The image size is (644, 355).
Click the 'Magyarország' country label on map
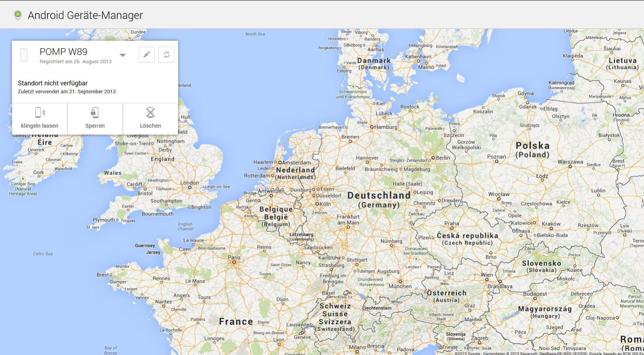[545, 309]
